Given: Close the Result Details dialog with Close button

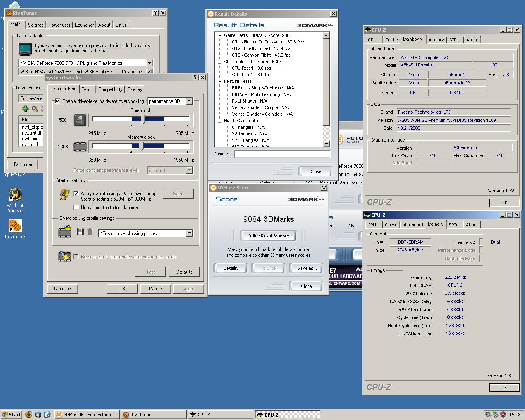Looking at the screenshot, I should (x=316, y=171).
